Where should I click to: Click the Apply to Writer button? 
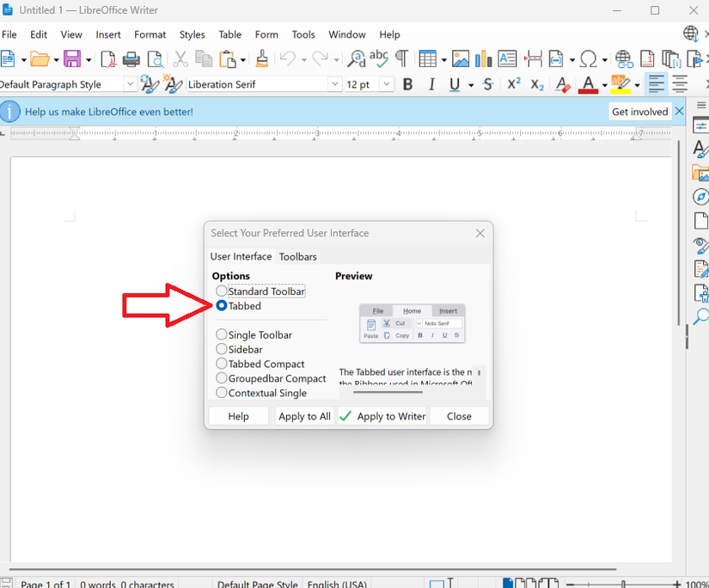coord(382,416)
